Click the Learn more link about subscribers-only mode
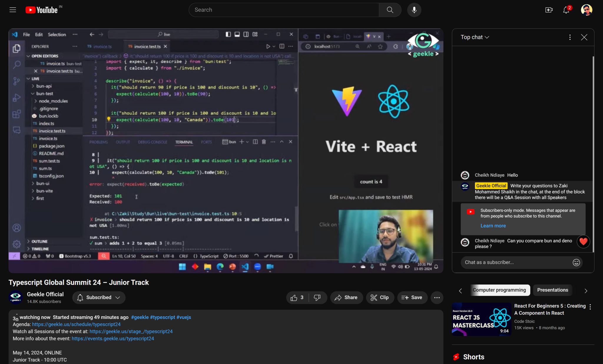The image size is (603, 364). 492,226
